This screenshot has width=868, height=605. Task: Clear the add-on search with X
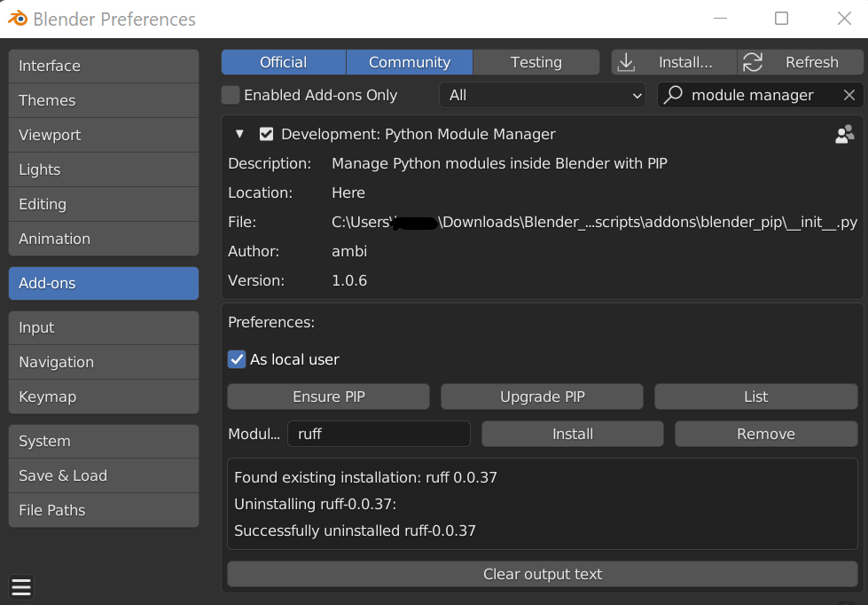849,95
